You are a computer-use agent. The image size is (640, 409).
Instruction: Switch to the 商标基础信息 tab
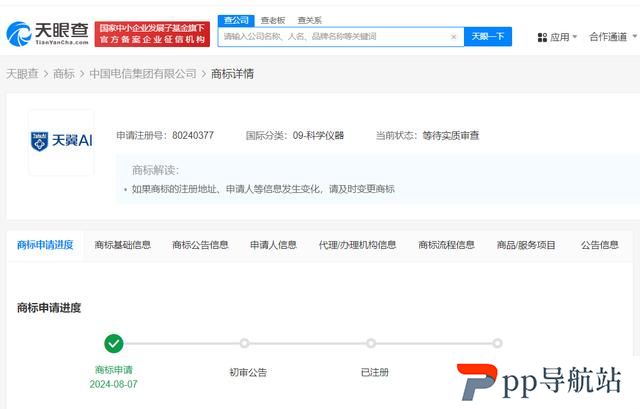tap(123, 245)
